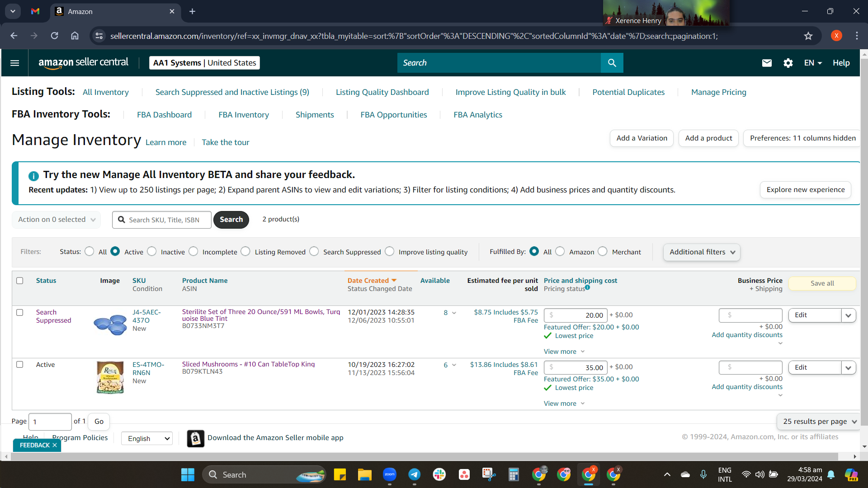
Task: Open the Shipments tool
Action: [315, 115]
